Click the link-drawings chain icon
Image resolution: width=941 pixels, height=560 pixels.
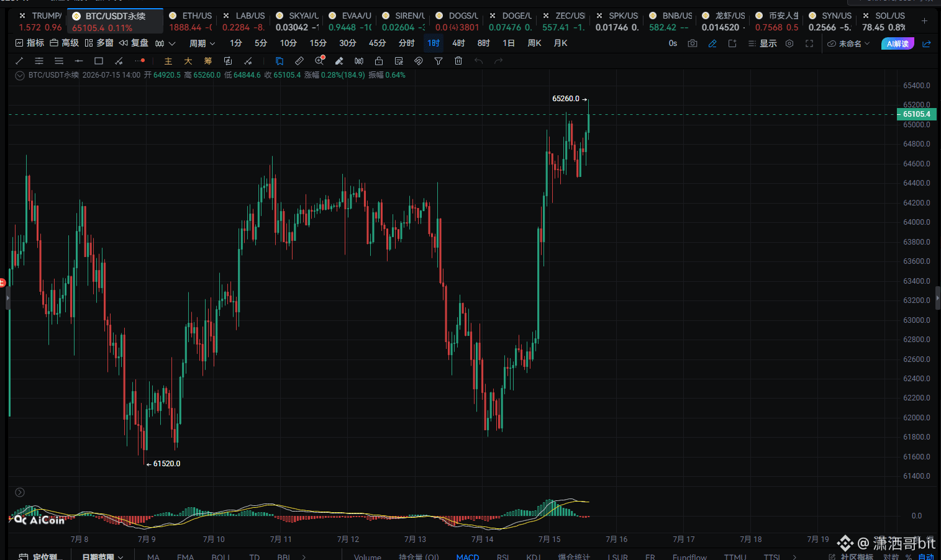point(419,61)
